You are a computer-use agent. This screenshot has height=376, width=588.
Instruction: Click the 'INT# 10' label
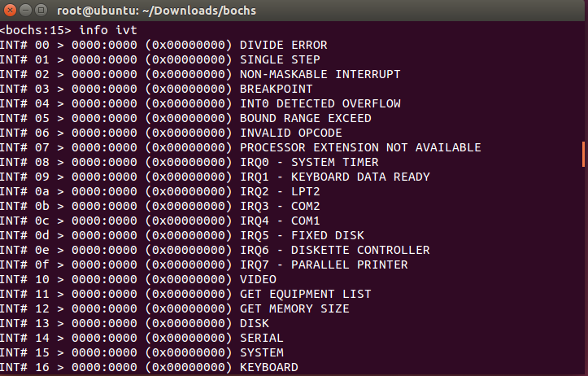[24, 279]
